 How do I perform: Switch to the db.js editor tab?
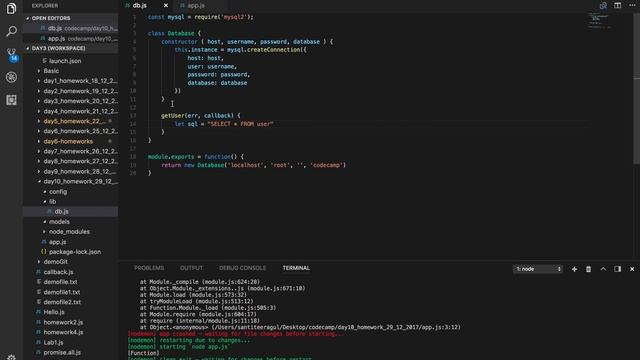tap(140, 5)
